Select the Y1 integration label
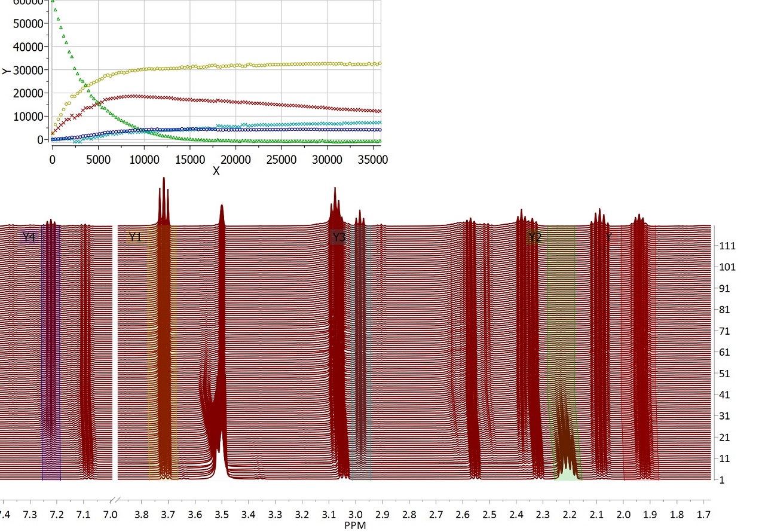This screenshot has height=532, width=762. (135, 237)
